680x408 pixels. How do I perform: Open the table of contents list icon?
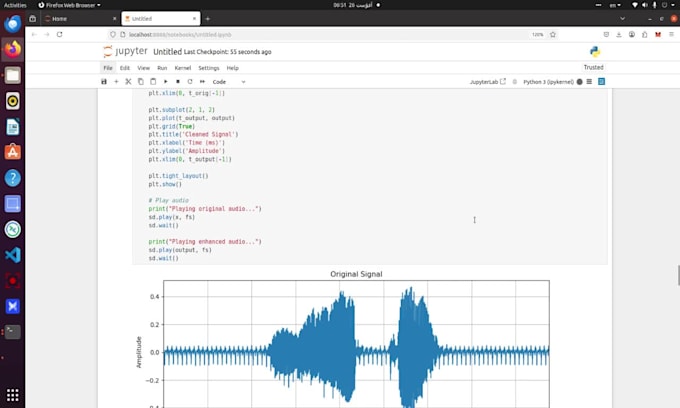tap(589, 82)
